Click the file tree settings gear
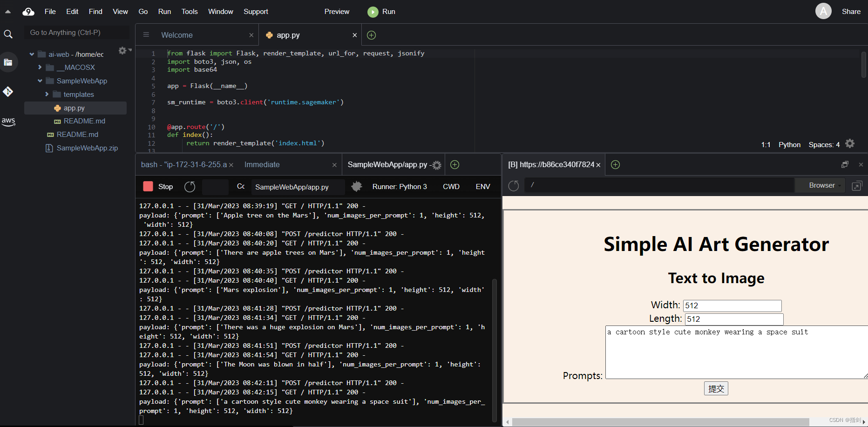Screen dimensions: 868x427 coord(122,51)
